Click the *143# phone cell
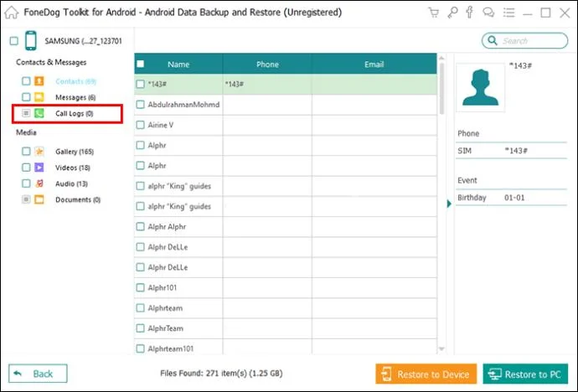 coord(267,84)
